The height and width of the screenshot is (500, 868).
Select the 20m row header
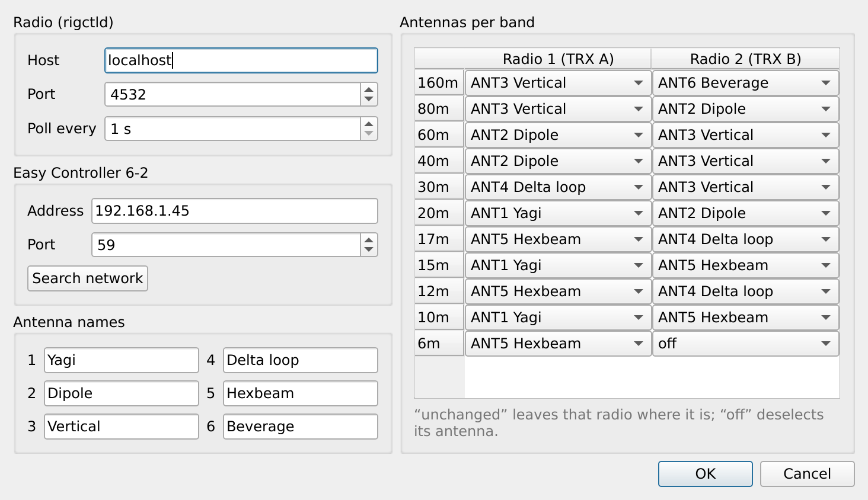click(439, 213)
